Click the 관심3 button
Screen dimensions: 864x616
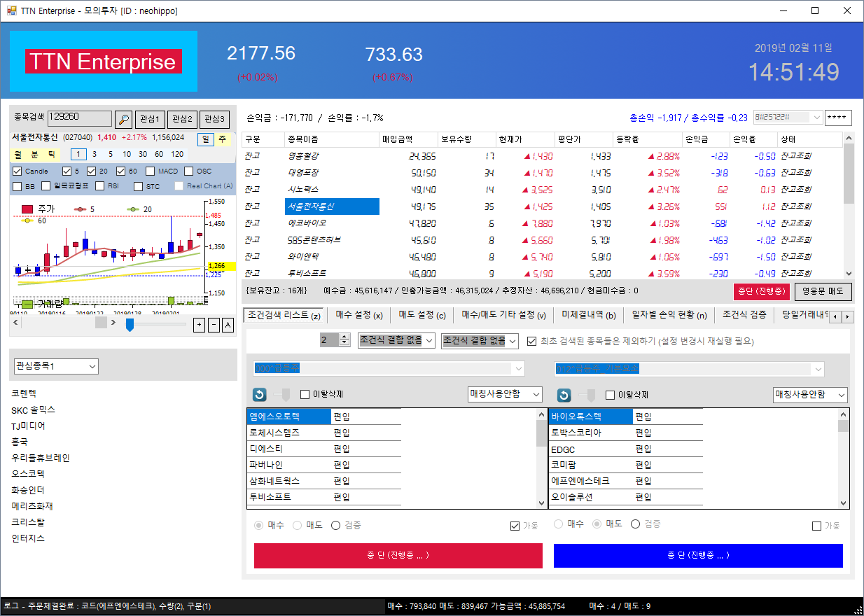click(x=214, y=119)
